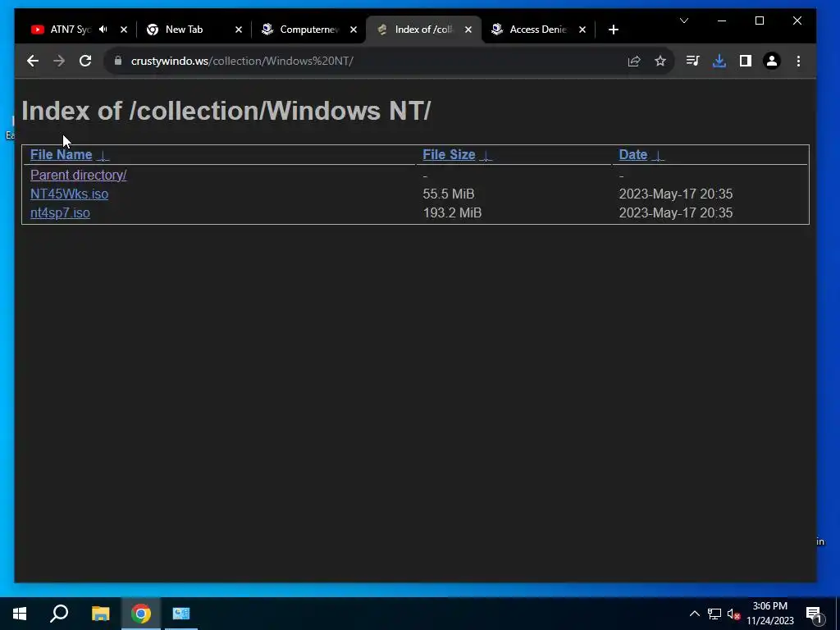The height and width of the screenshot is (630, 840).
Task: Sort File Name descending arrow
Action: click(103, 156)
